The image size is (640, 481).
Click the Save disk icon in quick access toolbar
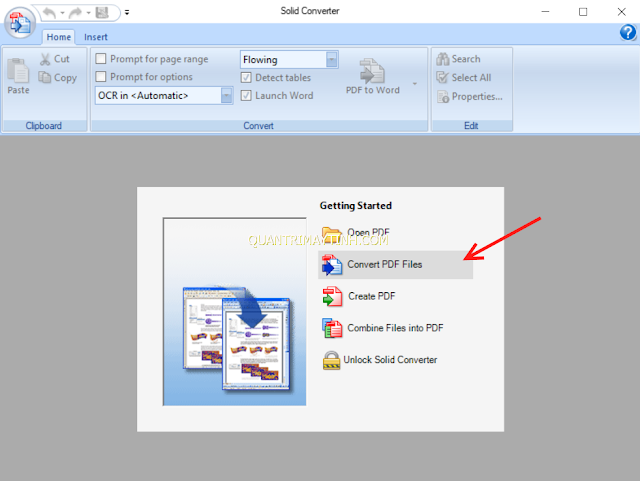click(102, 13)
